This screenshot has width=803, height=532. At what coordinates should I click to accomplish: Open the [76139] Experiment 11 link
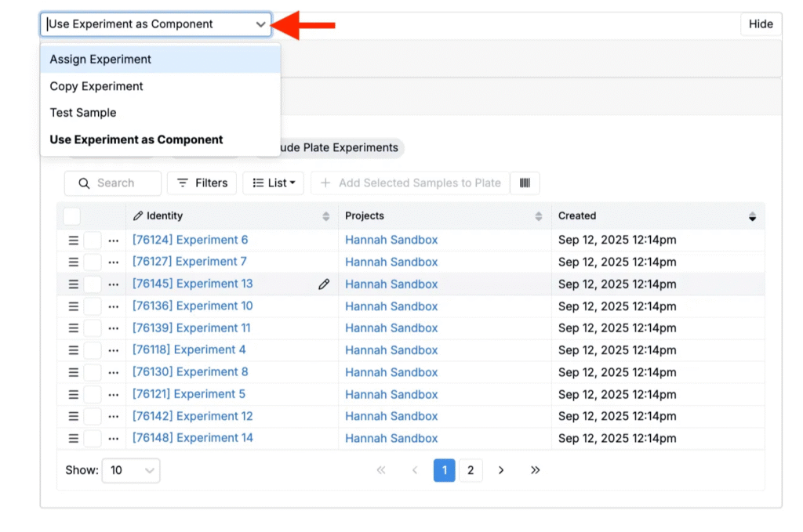pos(191,328)
